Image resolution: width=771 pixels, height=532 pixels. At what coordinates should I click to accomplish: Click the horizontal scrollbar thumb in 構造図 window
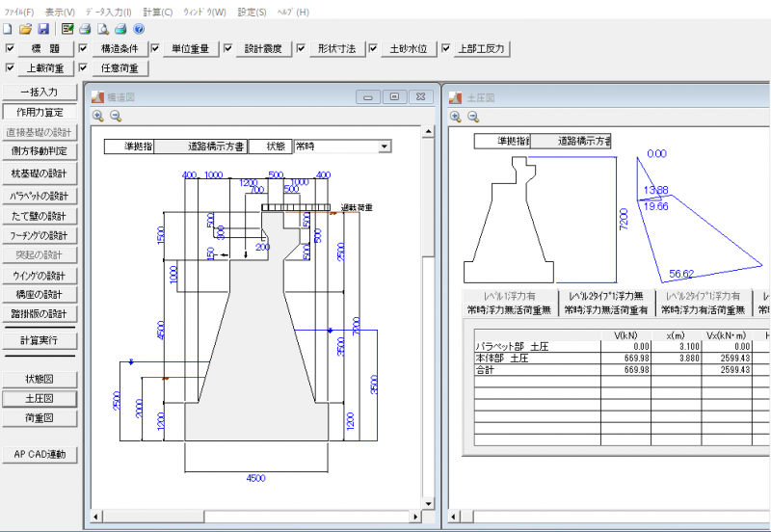point(152,517)
